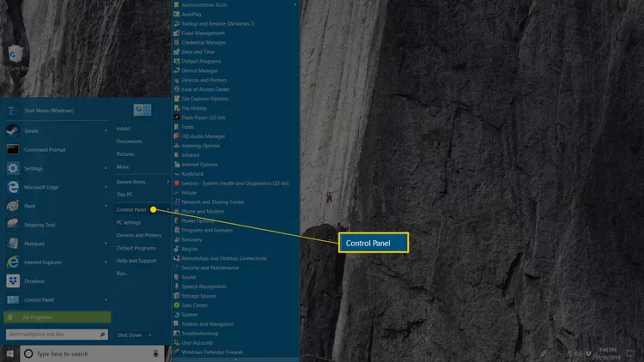This screenshot has width=644, height=362.
Task: Open PC settings in the right column
Action: tap(129, 222)
